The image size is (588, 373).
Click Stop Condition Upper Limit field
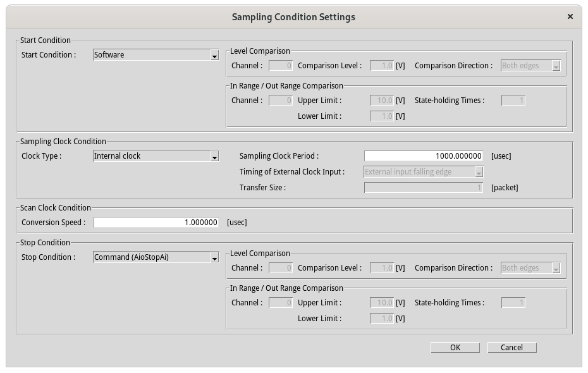pos(382,303)
